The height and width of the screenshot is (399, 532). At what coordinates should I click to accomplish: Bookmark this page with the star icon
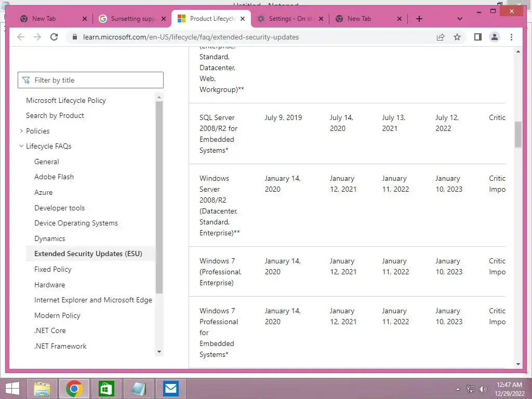pyautogui.click(x=457, y=37)
